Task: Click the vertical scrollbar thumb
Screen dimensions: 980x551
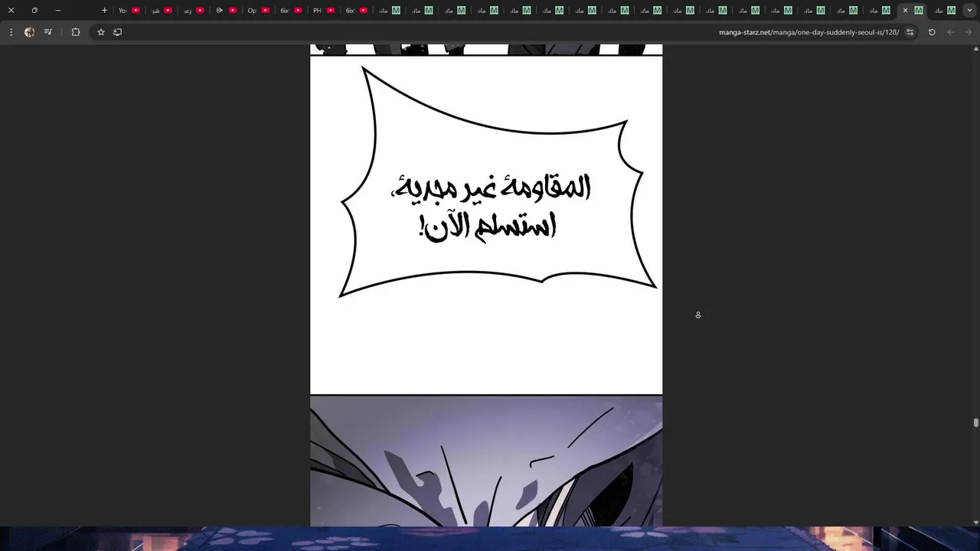Action: click(x=975, y=422)
